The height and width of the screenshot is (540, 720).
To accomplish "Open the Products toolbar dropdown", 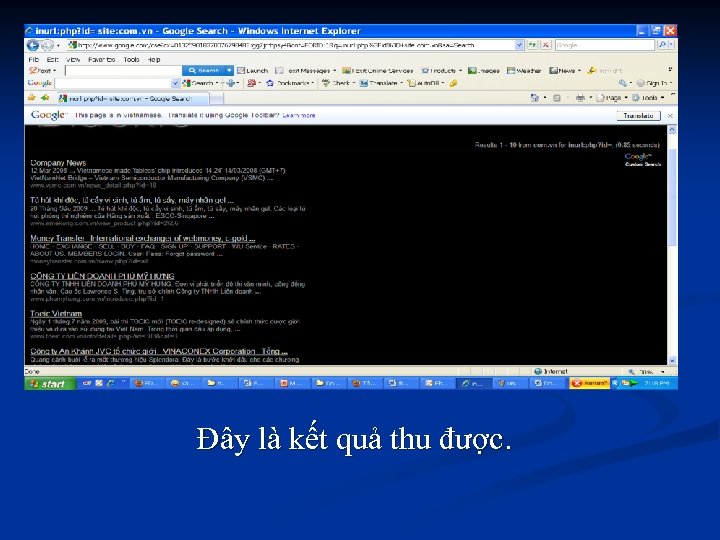I will click(x=442, y=71).
